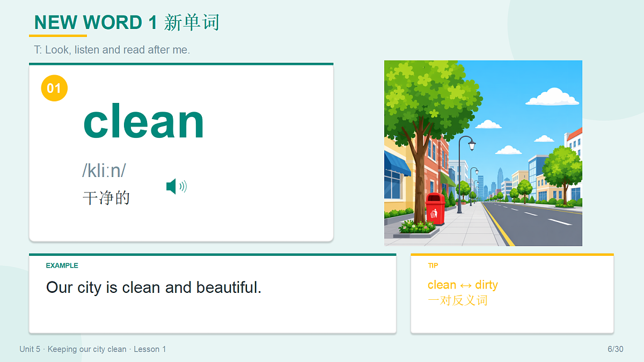Click the yellow 01 number badge

[x=54, y=88]
